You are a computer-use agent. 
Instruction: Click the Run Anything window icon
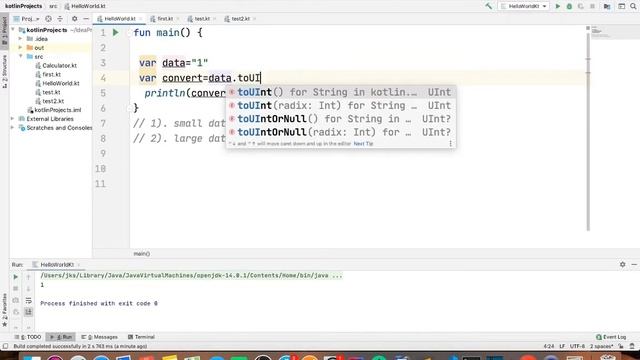click(621, 6)
